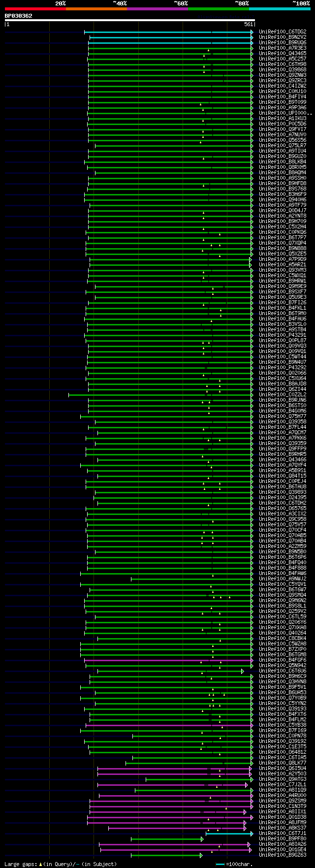
Task: Click the green ~80% identity legend segment
Action: pyautogui.click(x=219, y=8)
